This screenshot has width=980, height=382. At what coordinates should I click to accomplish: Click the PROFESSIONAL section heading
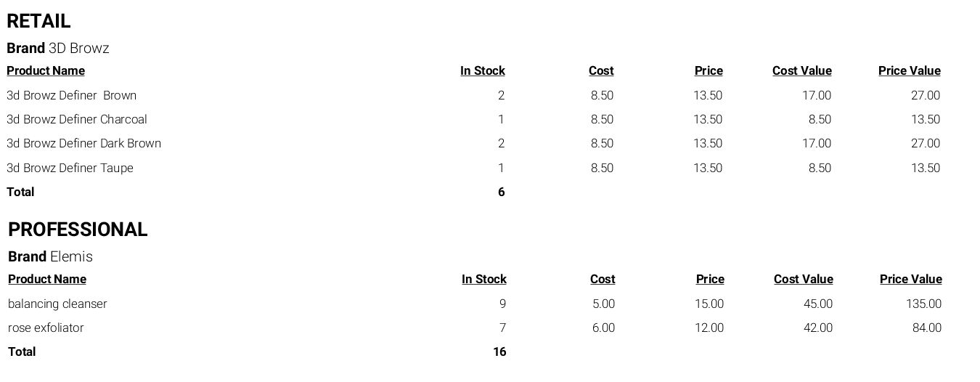78,229
